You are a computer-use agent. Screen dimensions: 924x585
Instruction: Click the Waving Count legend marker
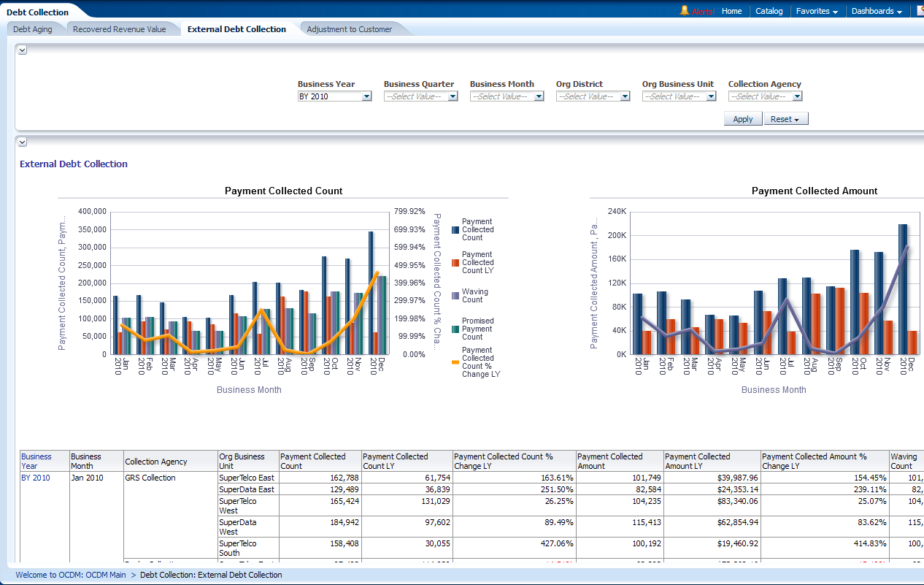click(x=455, y=296)
